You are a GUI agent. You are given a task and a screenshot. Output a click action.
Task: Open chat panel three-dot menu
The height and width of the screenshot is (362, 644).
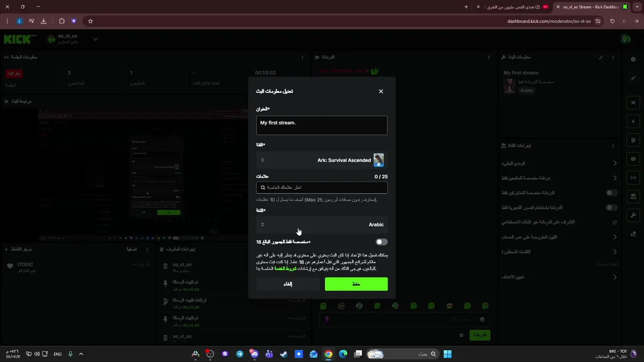(x=489, y=57)
